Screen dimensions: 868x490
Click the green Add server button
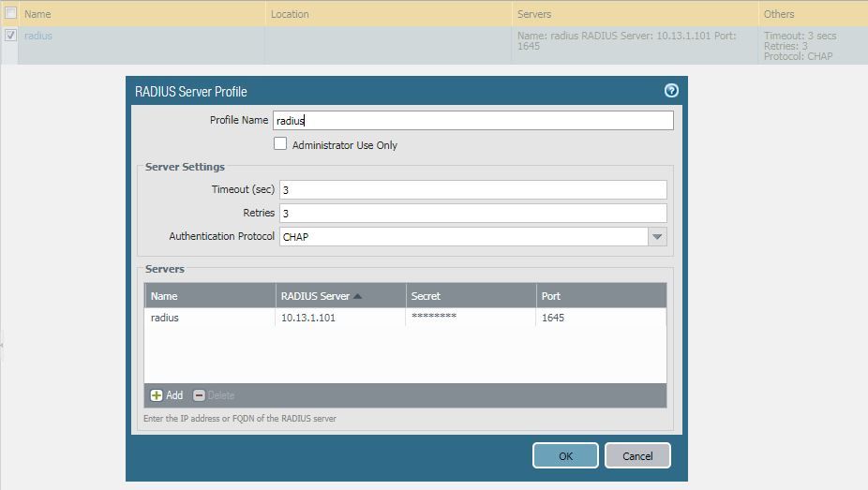(x=167, y=395)
